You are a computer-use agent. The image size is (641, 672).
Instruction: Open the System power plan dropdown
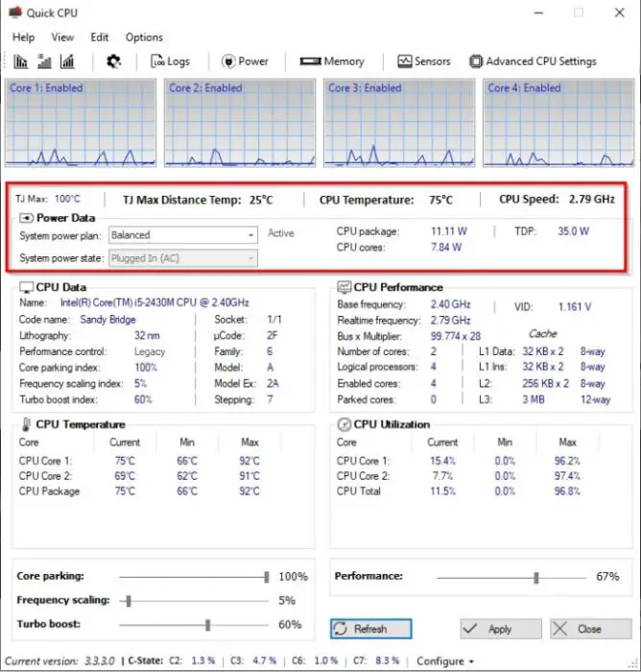(183, 235)
